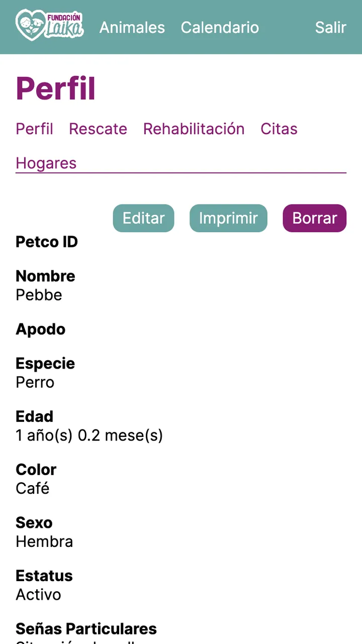Image resolution: width=362 pixels, height=644 pixels.
Task: Click the species value Perro
Action: pyautogui.click(x=35, y=382)
